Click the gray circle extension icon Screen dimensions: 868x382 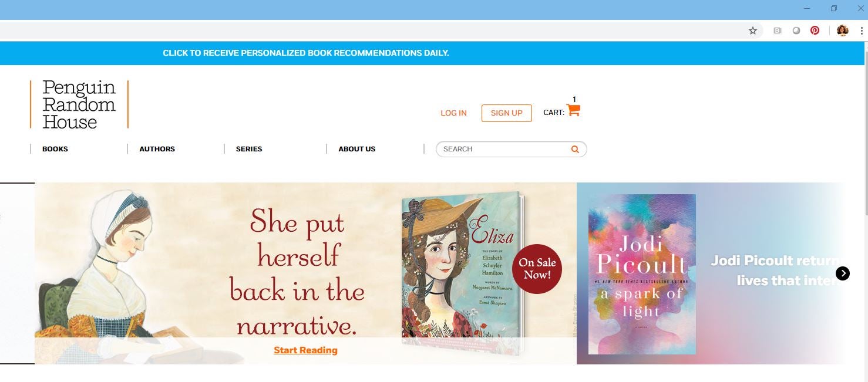(x=796, y=31)
